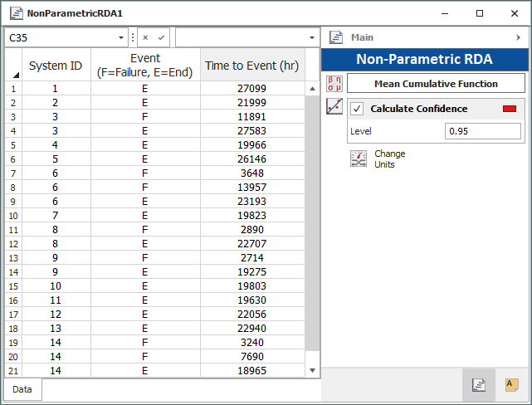532x405 pixels.
Task: Click the Change Units gauge icon
Action: [359, 159]
